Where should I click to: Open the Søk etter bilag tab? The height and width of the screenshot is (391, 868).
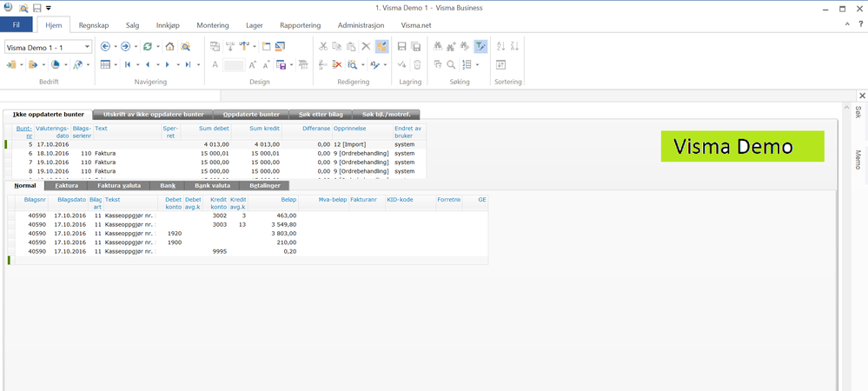tap(321, 115)
